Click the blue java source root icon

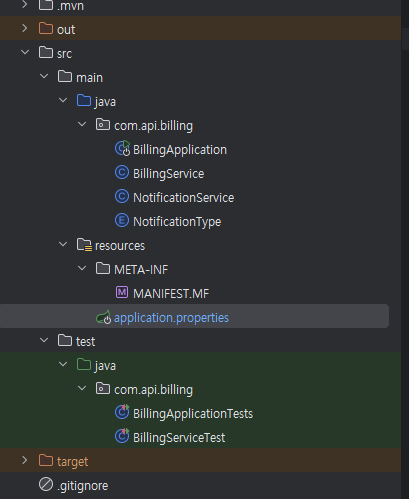point(84,100)
